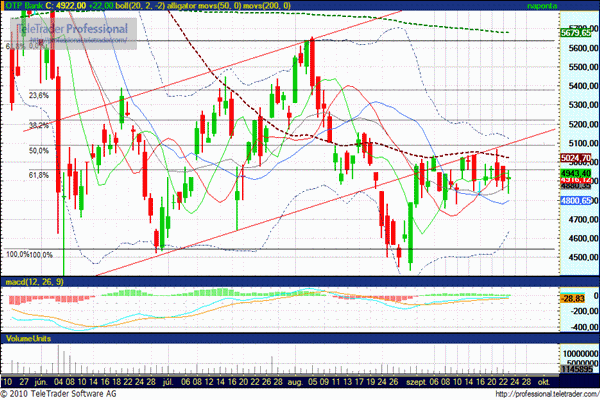This screenshot has width=600, height=400.
Task: Click the 4800,65 blue price tag
Action: (x=577, y=200)
